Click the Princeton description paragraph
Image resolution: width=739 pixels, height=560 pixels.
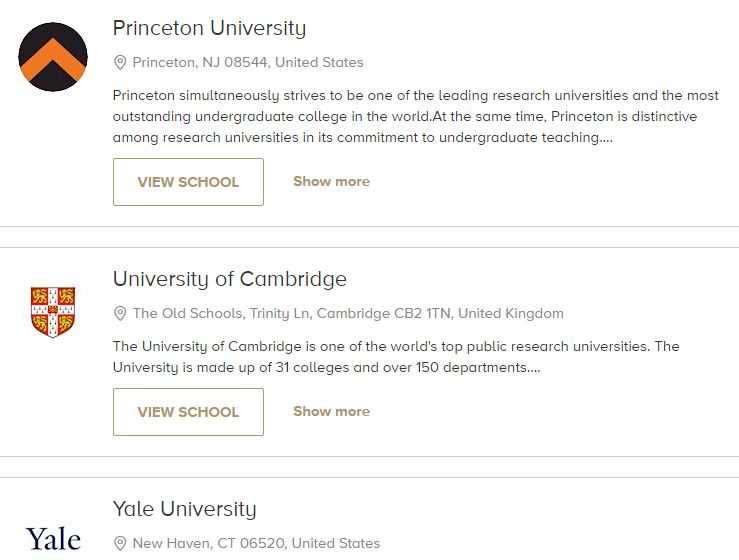coord(416,116)
